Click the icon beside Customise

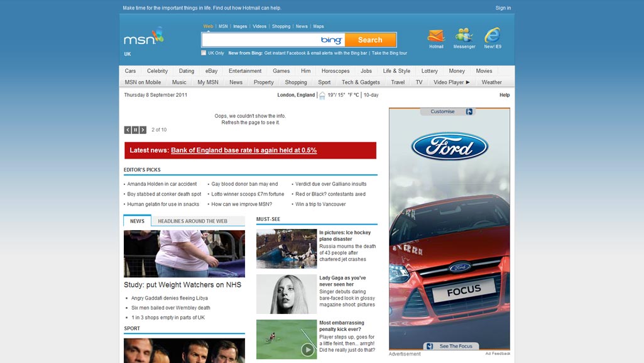pos(469,112)
